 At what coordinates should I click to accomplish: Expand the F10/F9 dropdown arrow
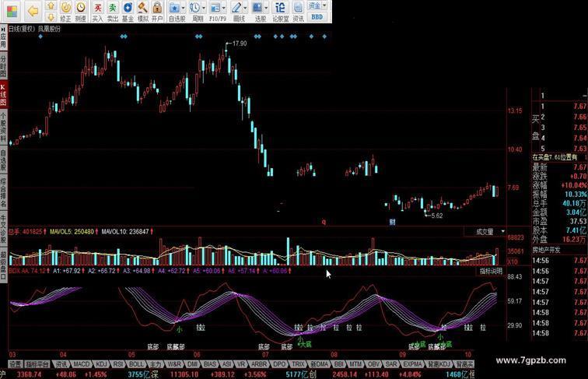[x=224, y=8]
